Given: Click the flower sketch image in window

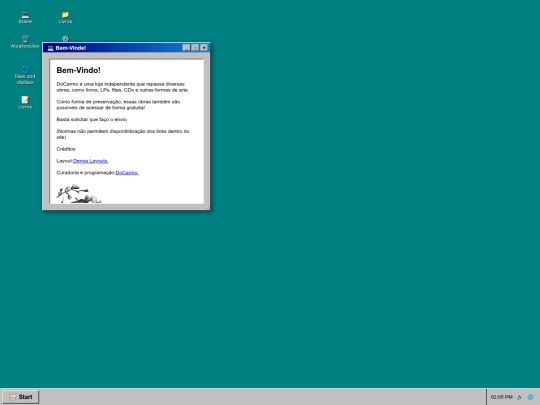Looking at the screenshot, I should (x=79, y=194).
